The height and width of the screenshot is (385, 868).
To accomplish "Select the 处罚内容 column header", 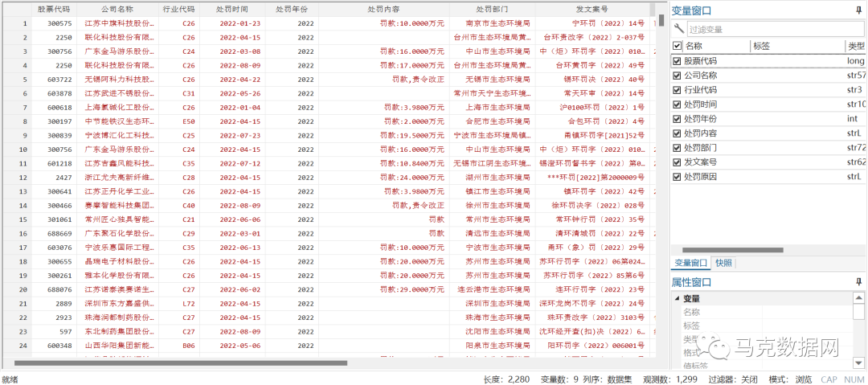I will (x=383, y=10).
